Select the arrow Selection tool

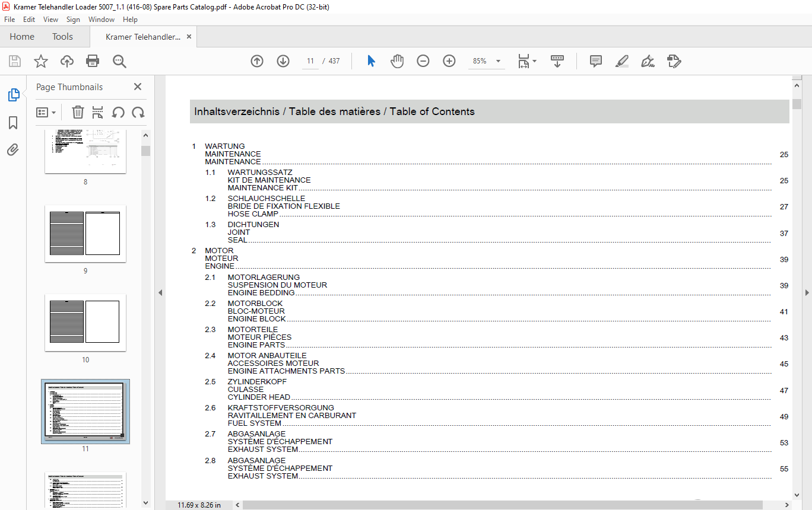(x=371, y=61)
